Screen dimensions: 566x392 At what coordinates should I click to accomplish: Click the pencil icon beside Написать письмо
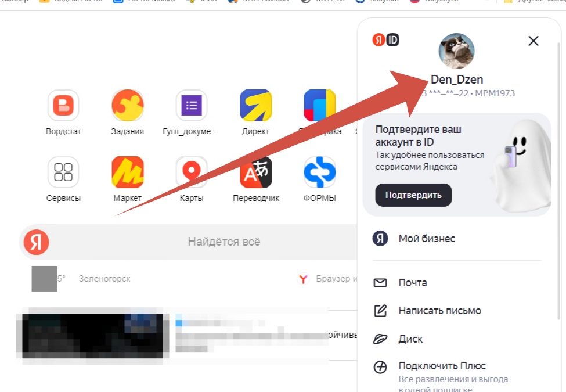point(380,311)
